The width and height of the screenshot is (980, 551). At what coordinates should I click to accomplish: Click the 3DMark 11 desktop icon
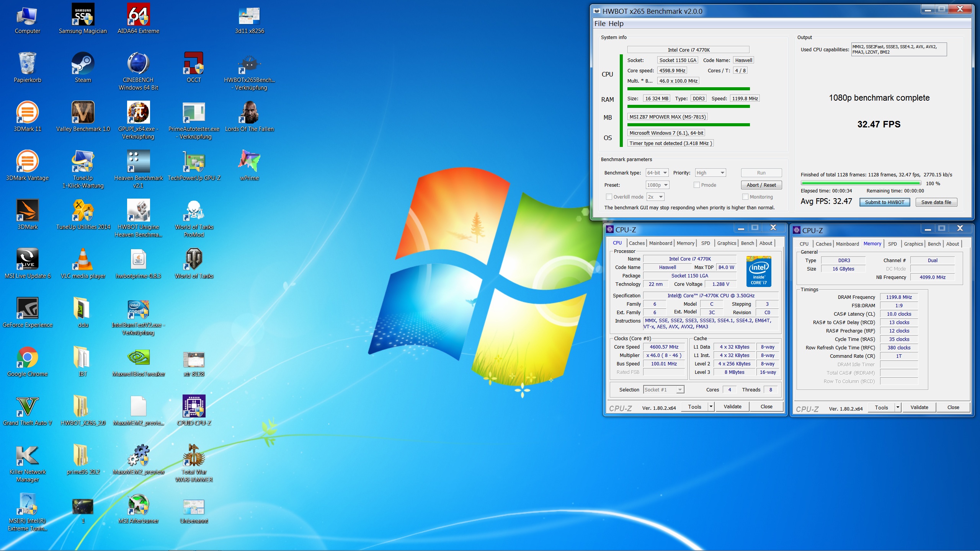27,117
